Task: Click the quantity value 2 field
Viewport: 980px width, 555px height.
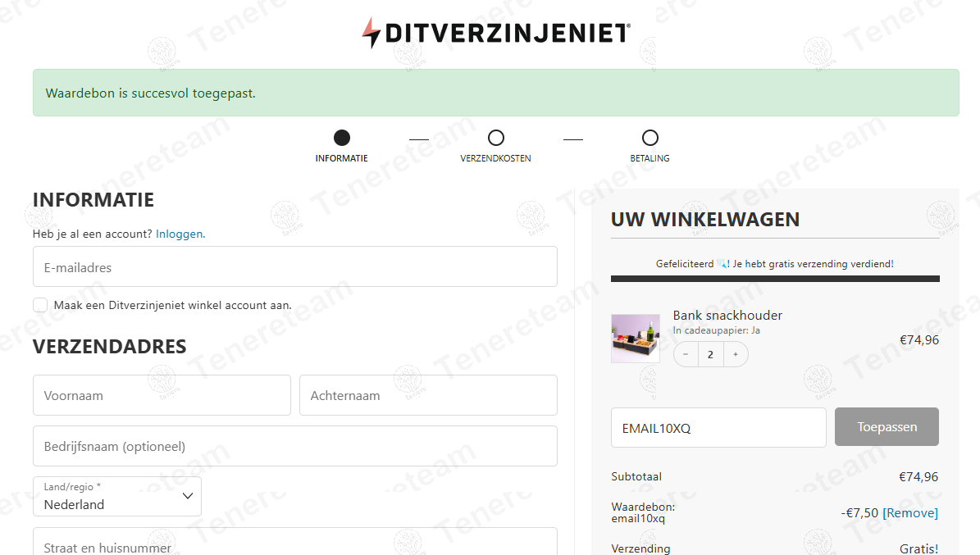Action: pos(711,354)
